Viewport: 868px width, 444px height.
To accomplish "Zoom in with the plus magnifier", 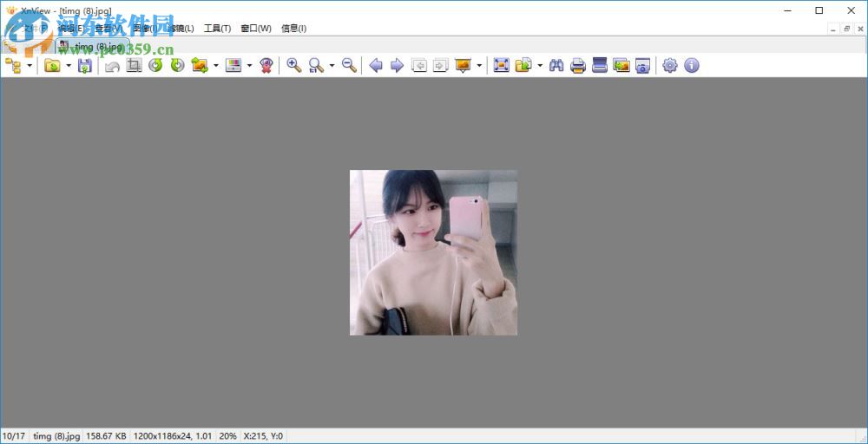I will (294, 66).
